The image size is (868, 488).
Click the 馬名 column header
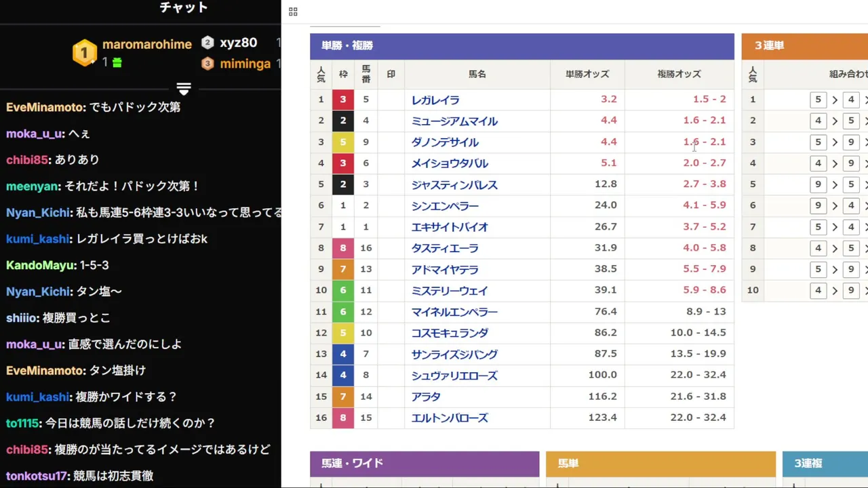[x=477, y=74]
